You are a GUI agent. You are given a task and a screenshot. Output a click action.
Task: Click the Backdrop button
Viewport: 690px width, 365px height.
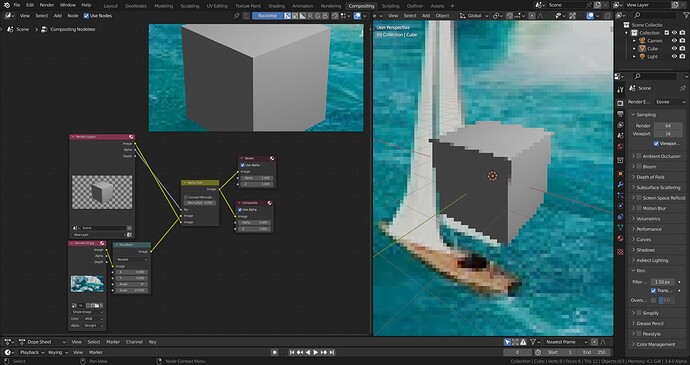click(x=268, y=16)
